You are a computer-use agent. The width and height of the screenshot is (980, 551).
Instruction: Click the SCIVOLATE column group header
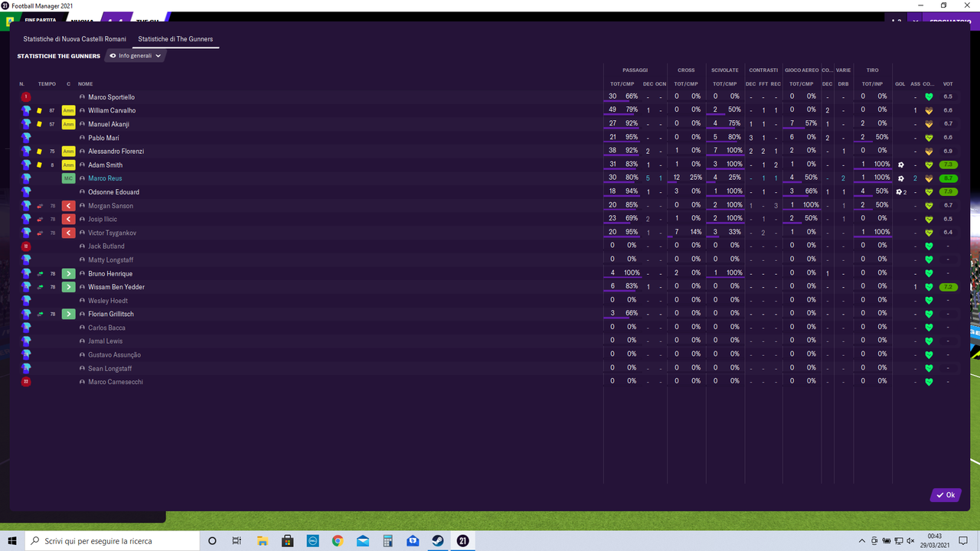click(725, 70)
